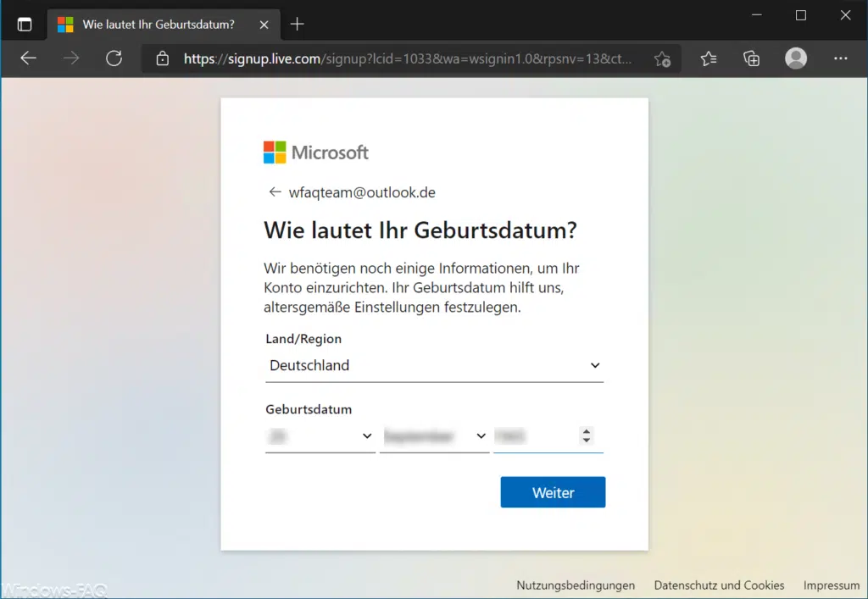
Task: Open Edge Collections with its icon
Action: coord(751,58)
